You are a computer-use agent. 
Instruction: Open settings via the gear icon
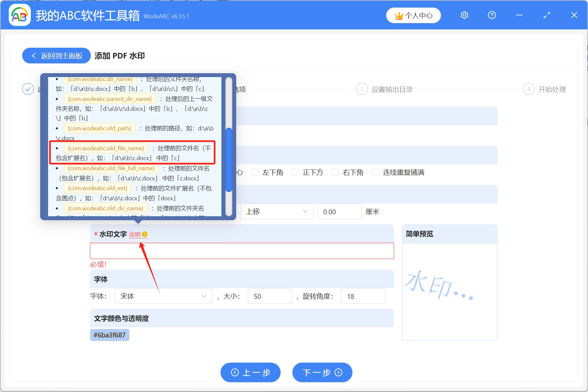click(x=464, y=15)
